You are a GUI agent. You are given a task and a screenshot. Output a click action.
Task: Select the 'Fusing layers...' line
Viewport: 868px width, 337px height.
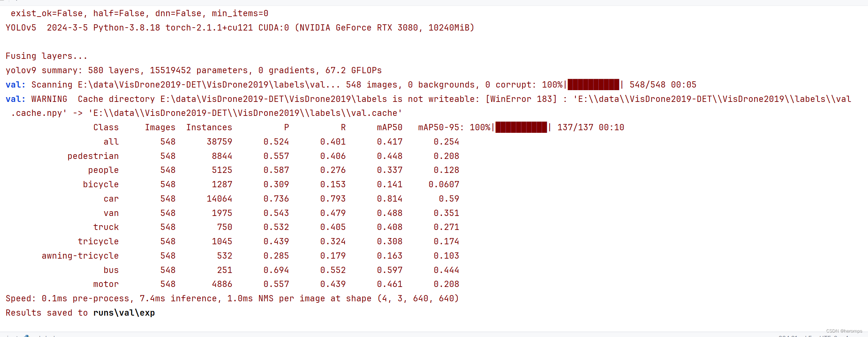pyautogui.click(x=46, y=56)
